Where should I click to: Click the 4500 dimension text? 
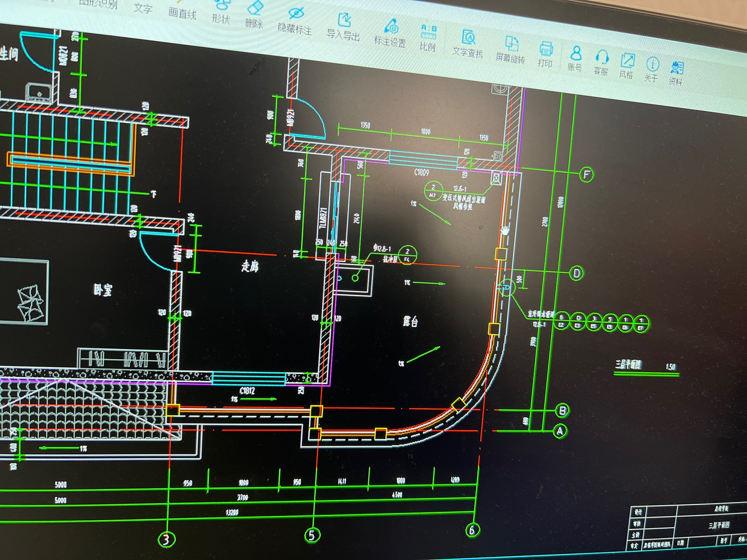tap(397, 494)
